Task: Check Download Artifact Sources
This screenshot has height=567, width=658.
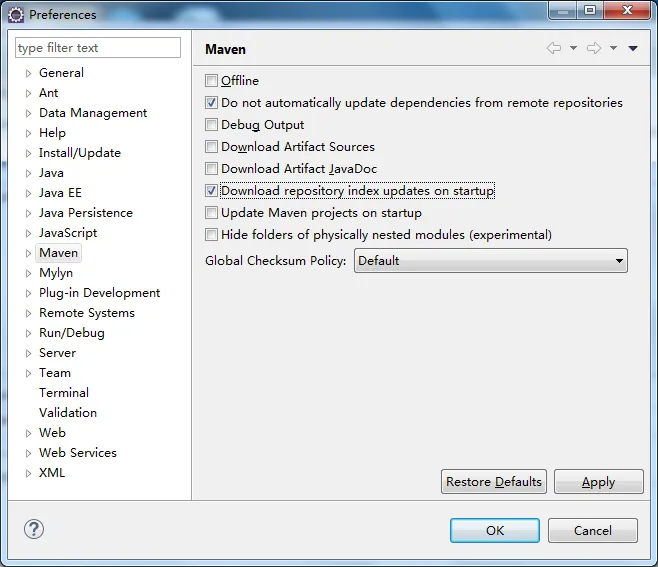Action: point(211,146)
